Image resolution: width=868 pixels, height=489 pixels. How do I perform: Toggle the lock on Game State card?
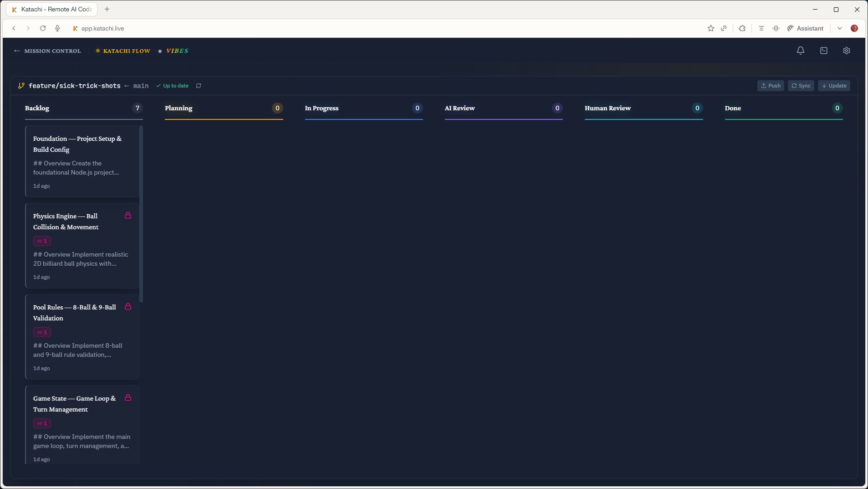click(128, 398)
